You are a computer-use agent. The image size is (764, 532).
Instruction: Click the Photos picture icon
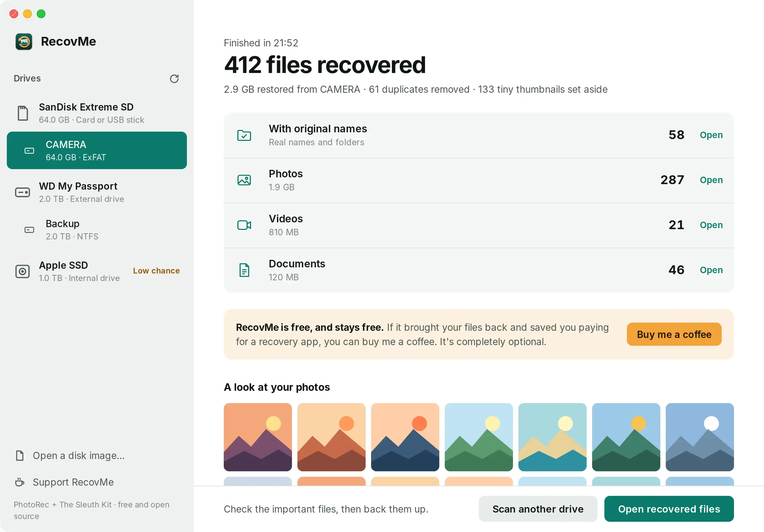pyautogui.click(x=244, y=180)
